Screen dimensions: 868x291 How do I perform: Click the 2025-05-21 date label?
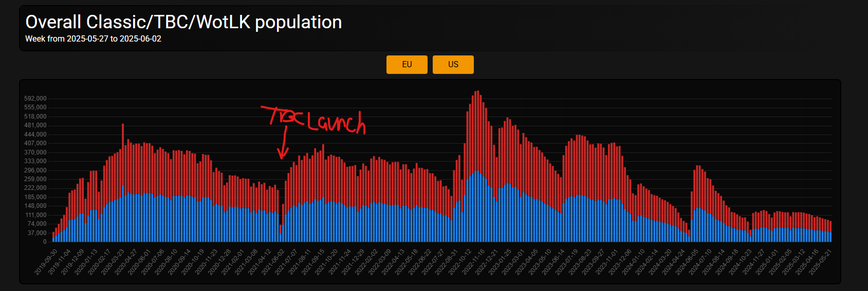[x=821, y=262]
